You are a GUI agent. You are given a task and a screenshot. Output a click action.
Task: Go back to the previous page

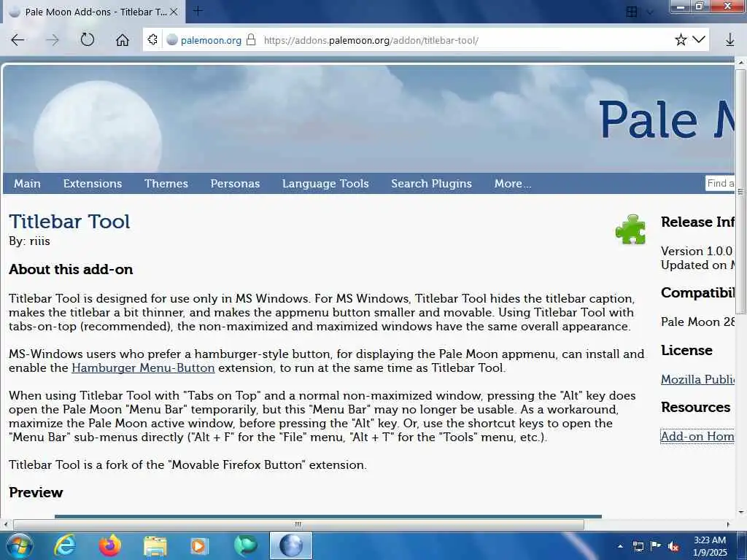(x=18, y=40)
